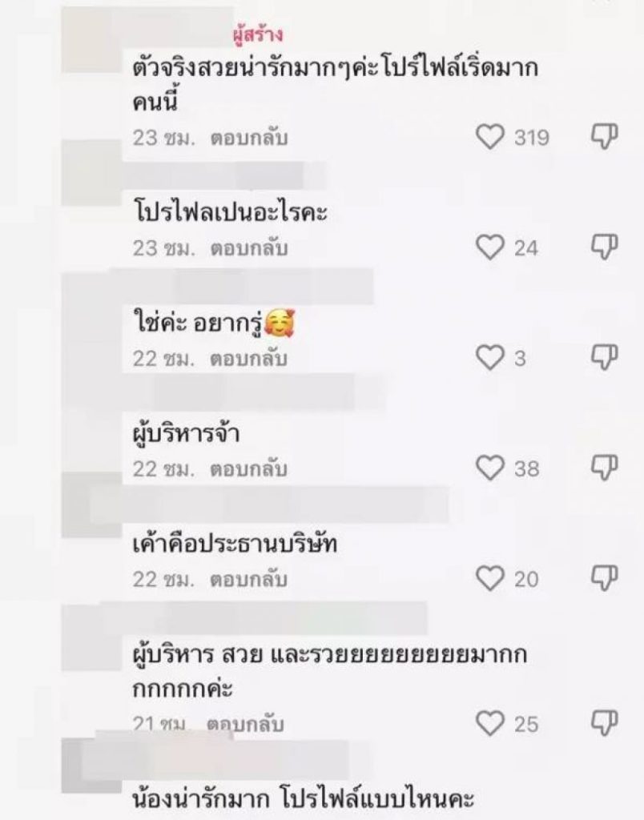Dislike the 'โปรไฟลเปนอะไรคะ' comment

(604, 248)
